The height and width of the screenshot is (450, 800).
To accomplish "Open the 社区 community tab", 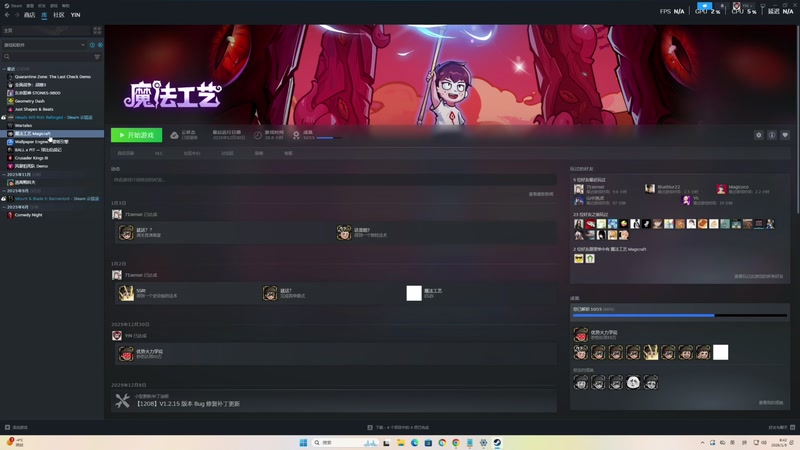I will pos(59,15).
